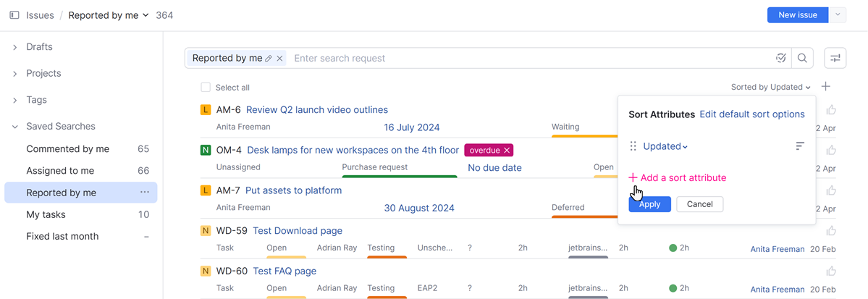Image resolution: width=868 pixels, height=299 pixels.
Task: Open more options for Reported by me
Action: [145, 193]
